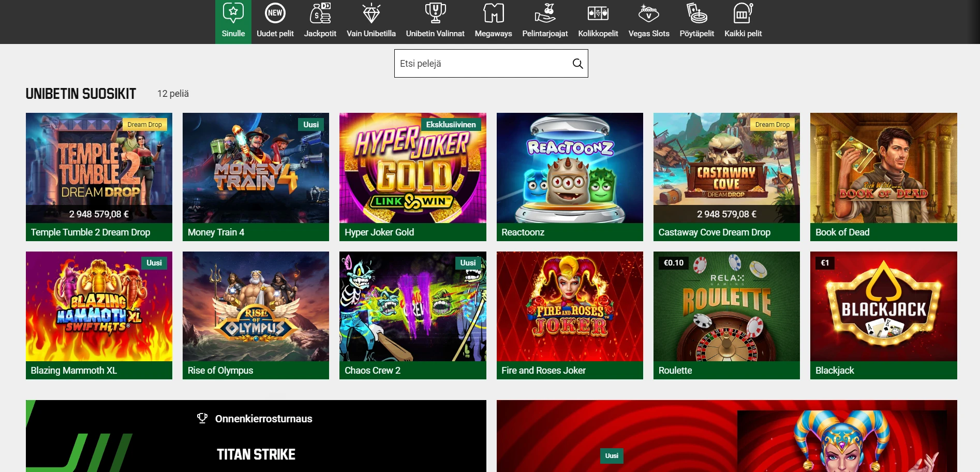The width and height of the screenshot is (980, 472).
Task: Click the Pelintarjoajat hand icon
Action: point(545,13)
